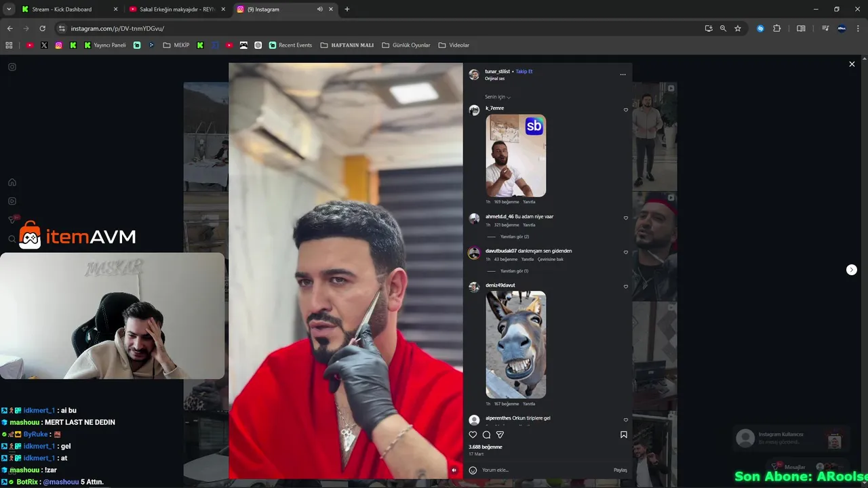The height and width of the screenshot is (488, 868).
Task: Click install app icon in address bar
Action: click(709, 28)
